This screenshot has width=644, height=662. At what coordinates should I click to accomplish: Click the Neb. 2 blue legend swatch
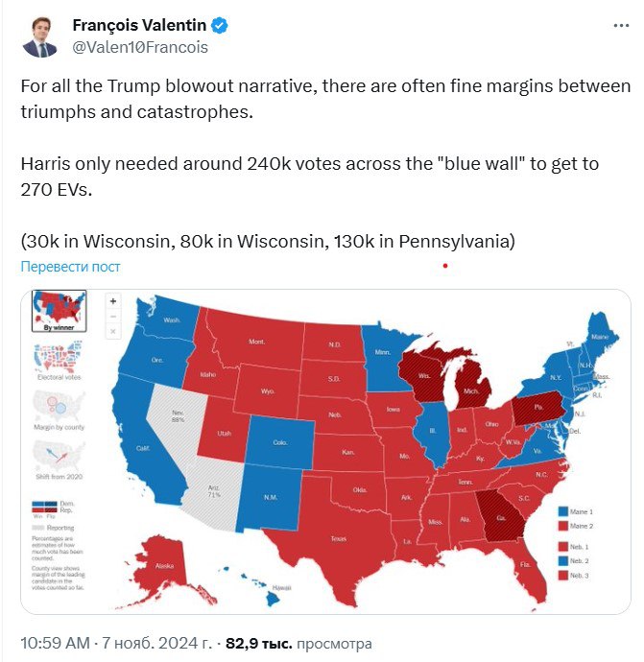pyautogui.click(x=563, y=560)
